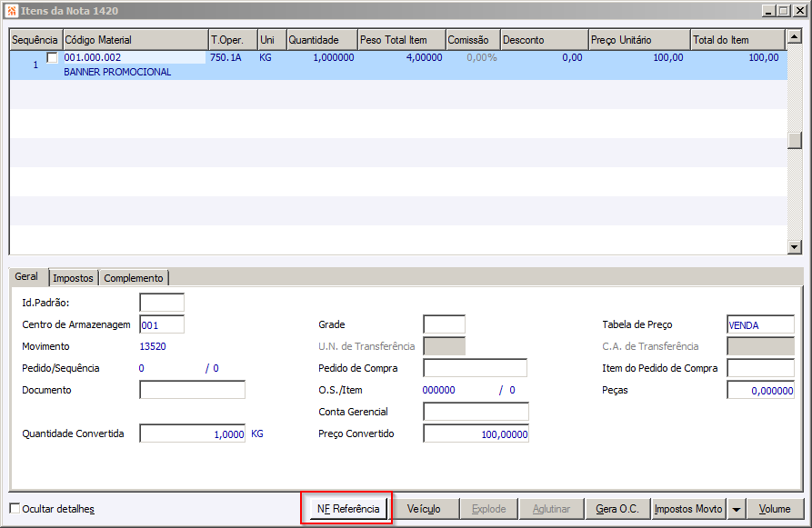Tick the checkbox beside material 001.000.002
Viewport: 812px width, 528px height.
[x=52, y=57]
